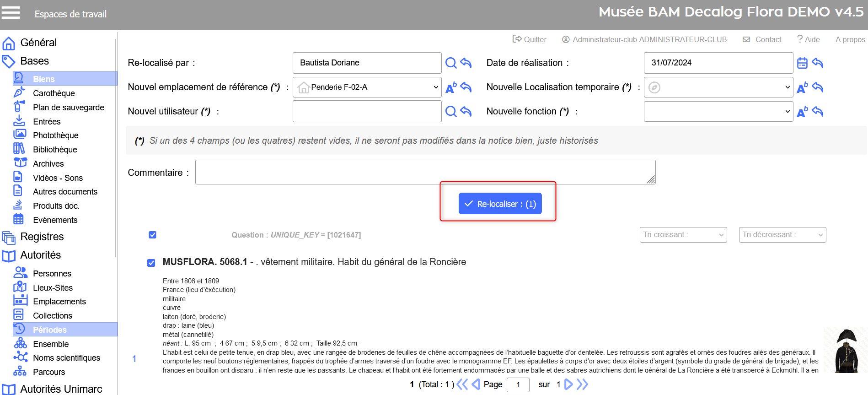Reset the Date de réalisation field

pyautogui.click(x=818, y=63)
